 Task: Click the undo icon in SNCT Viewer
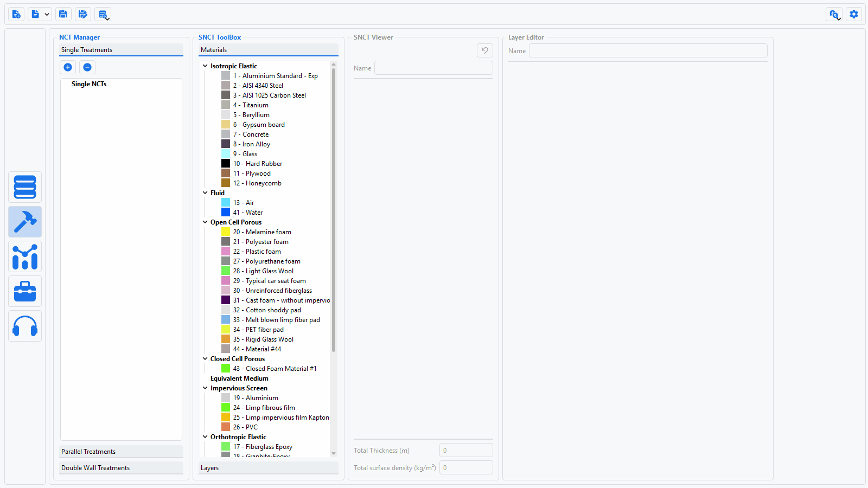485,50
